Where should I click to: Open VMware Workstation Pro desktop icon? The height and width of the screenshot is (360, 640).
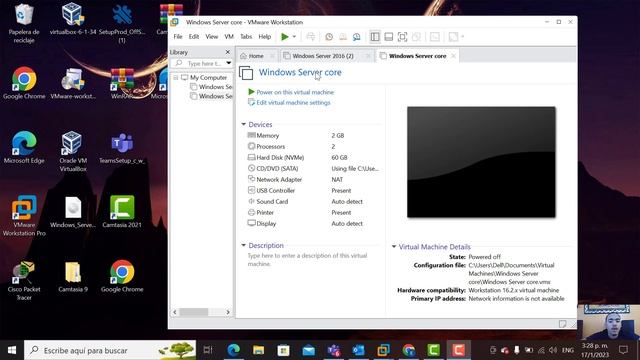pyautogui.click(x=24, y=216)
